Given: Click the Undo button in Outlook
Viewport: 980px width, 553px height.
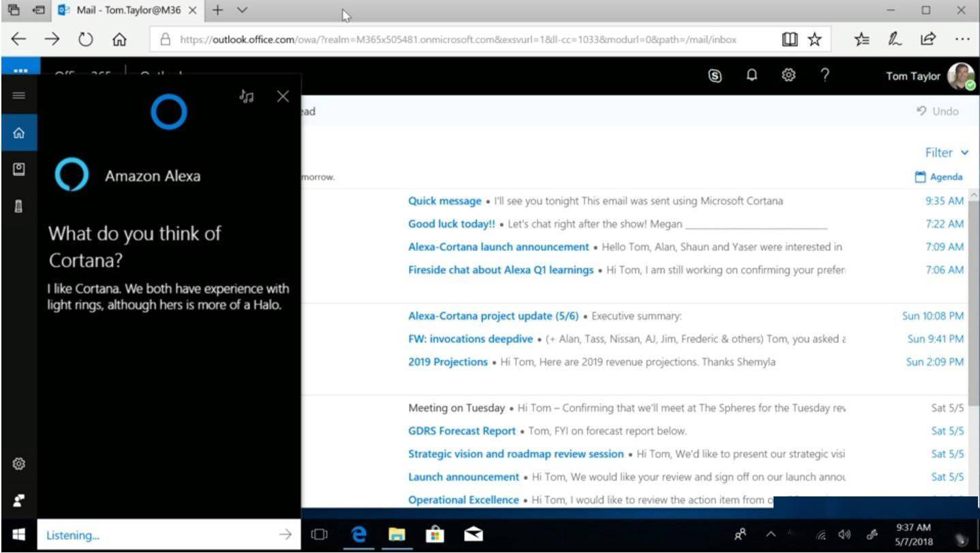Looking at the screenshot, I should [937, 111].
